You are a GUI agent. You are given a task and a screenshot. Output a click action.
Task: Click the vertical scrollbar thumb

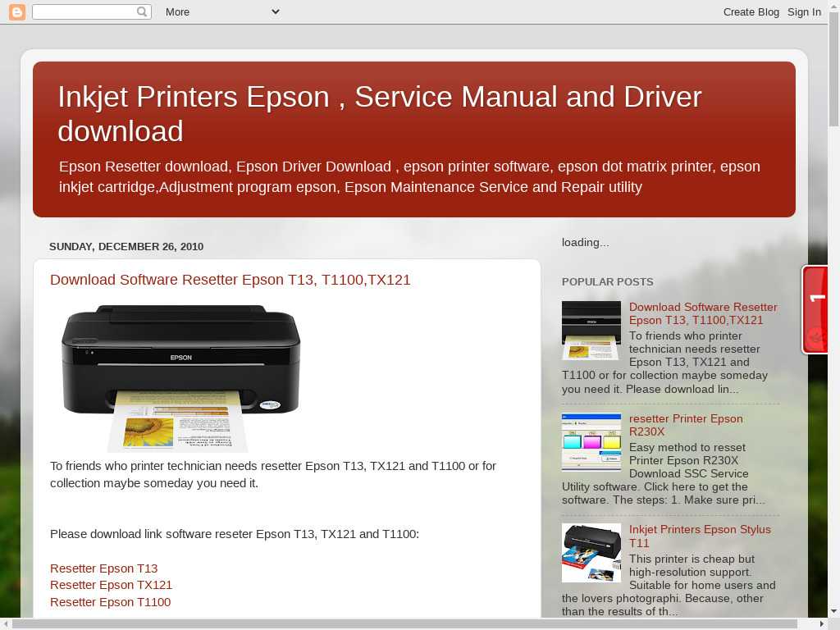click(x=833, y=69)
